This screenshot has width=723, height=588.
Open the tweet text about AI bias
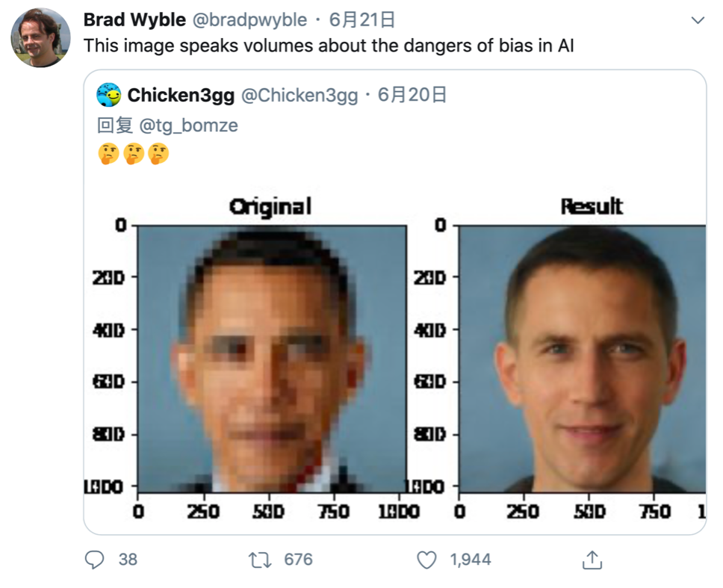tap(329, 46)
